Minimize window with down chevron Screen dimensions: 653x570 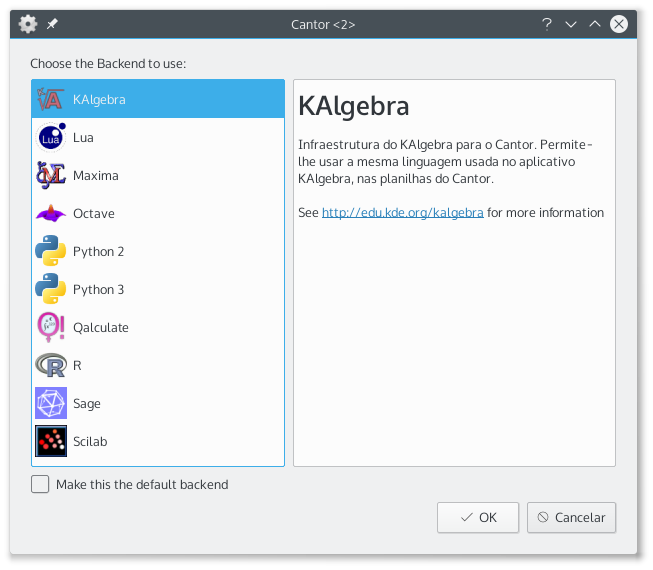[x=571, y=24]
